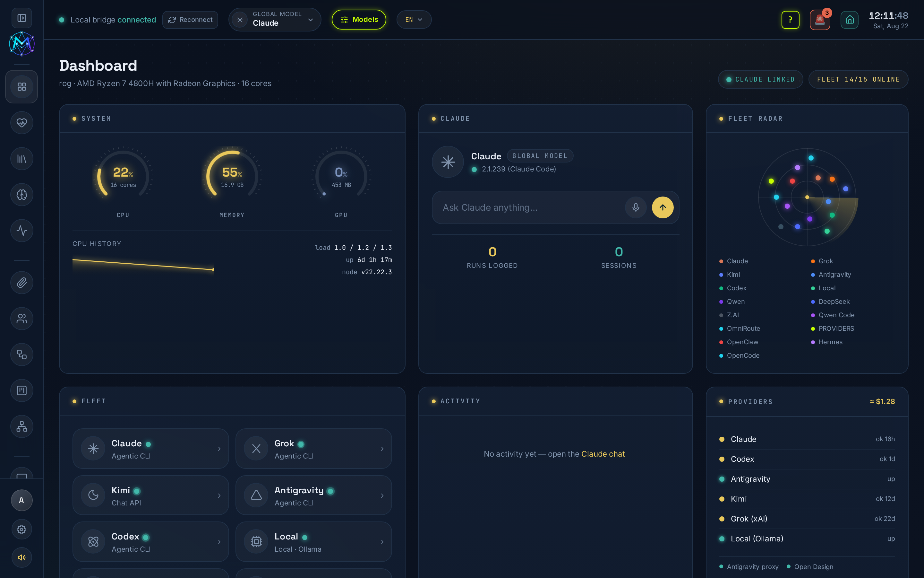
Task: Click DeepSeek in the Fleet Radar legend
Action: (830, 302)
